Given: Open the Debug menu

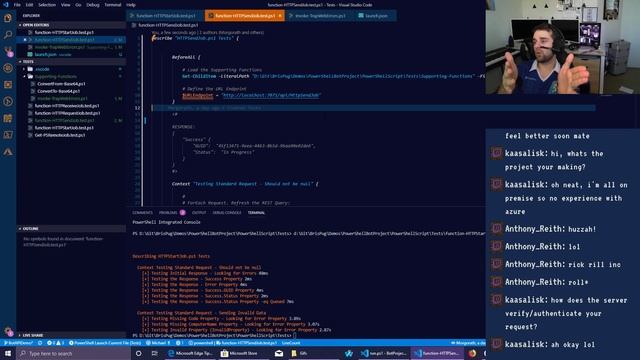Looking at the screenshot, I should (93, 5).
